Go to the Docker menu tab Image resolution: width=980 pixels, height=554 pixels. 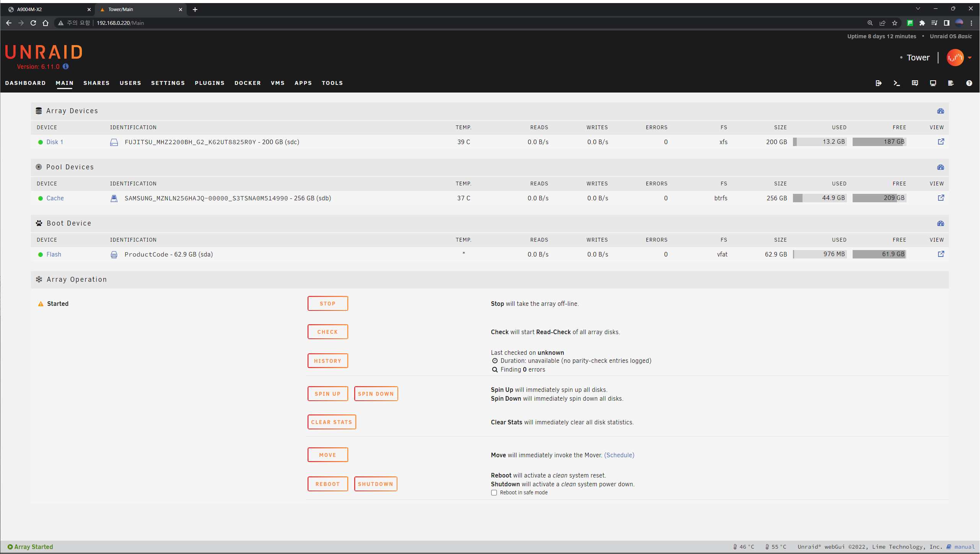coord(247,83)
